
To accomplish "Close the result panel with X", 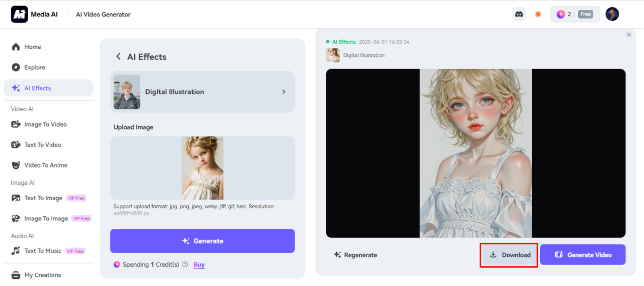I will (x=629, y=35).
